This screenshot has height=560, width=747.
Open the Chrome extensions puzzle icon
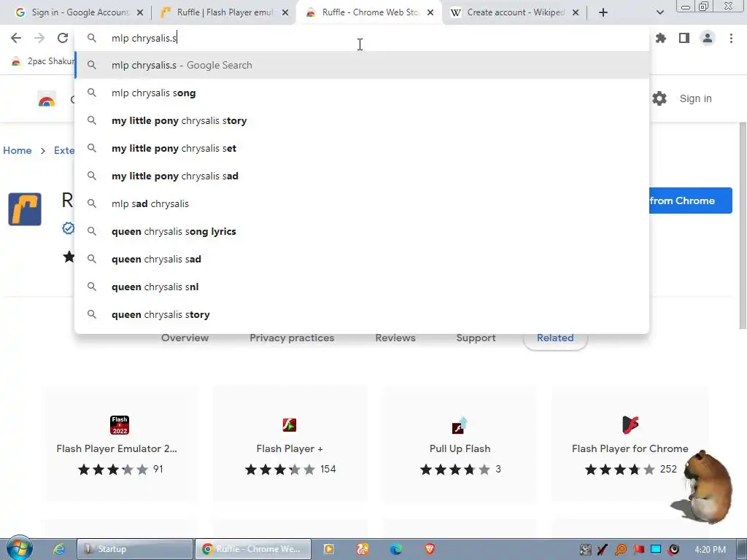point(660,38)
